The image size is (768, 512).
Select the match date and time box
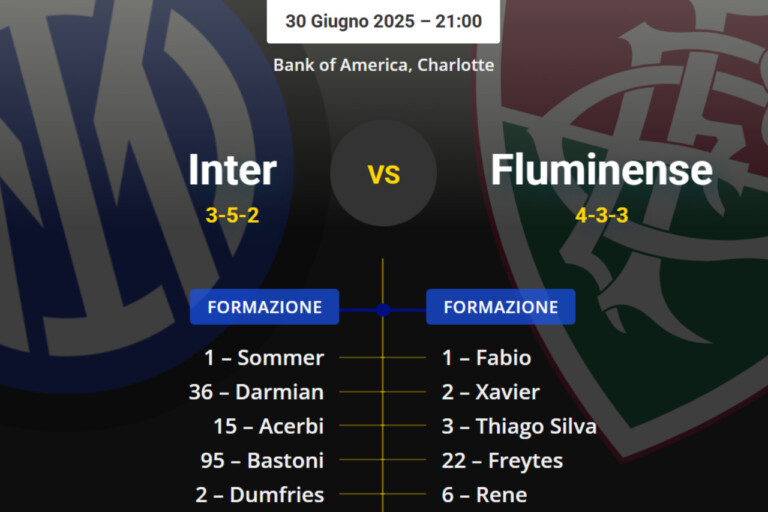383,21
